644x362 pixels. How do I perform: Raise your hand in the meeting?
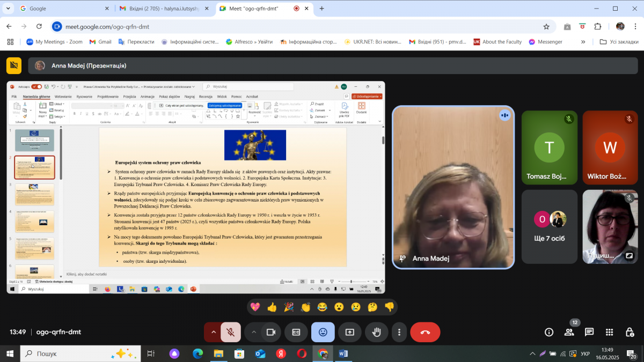(x=377, y=333)
